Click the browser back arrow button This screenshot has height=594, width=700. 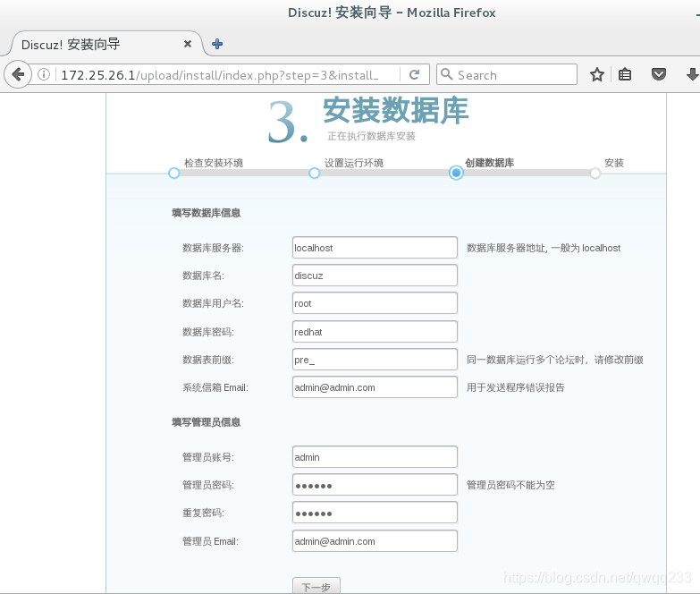(18, 74)
